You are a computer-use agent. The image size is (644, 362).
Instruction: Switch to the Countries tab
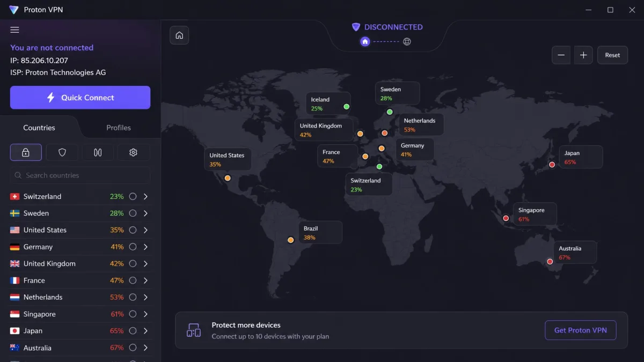click(x=39, y=128)
